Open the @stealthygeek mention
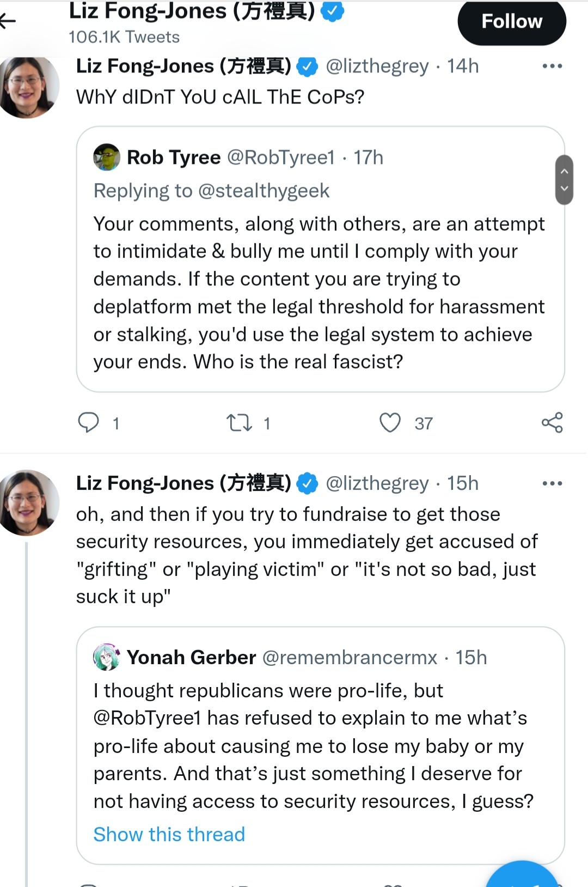Viewport: 588px width, 887px height. point(264,191)
